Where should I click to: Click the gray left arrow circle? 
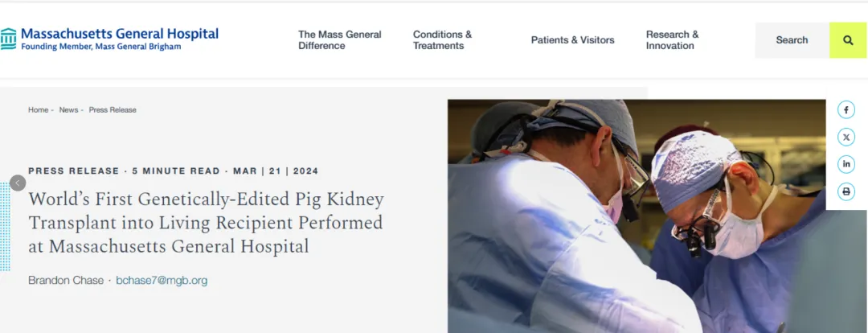point(18,183)
